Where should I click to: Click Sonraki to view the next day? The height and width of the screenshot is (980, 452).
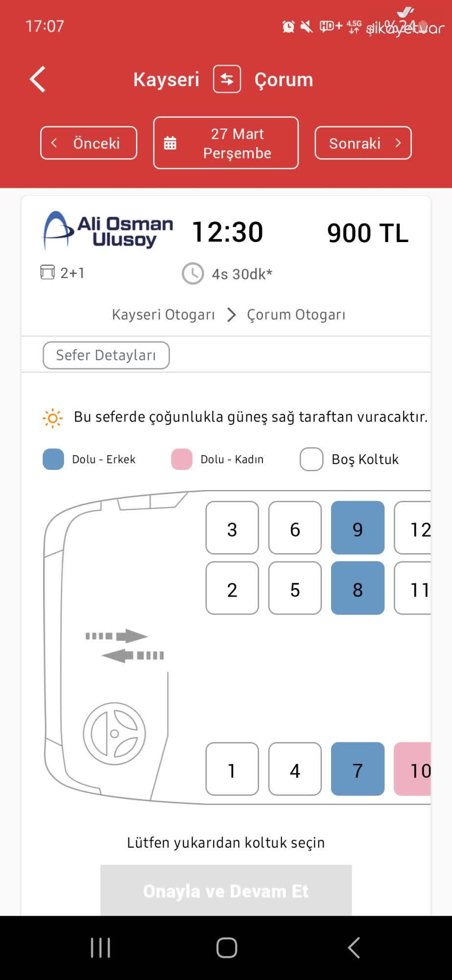pyautogui.click(x=363, y=143)
